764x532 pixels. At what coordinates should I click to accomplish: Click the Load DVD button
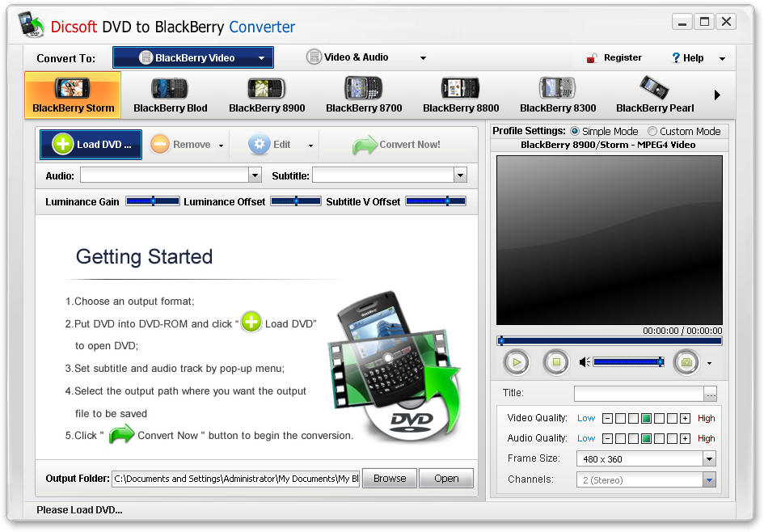(91, 144)
